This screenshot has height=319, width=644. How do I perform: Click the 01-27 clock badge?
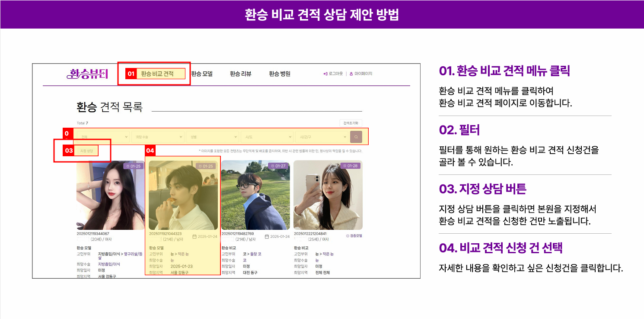(271, 166)
